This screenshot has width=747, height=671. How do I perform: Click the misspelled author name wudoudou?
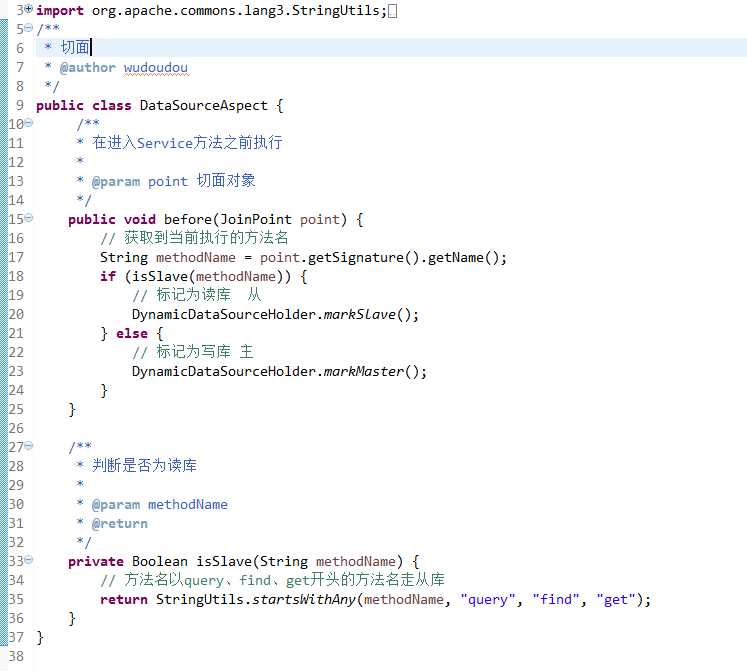click(x=156, y=68)
